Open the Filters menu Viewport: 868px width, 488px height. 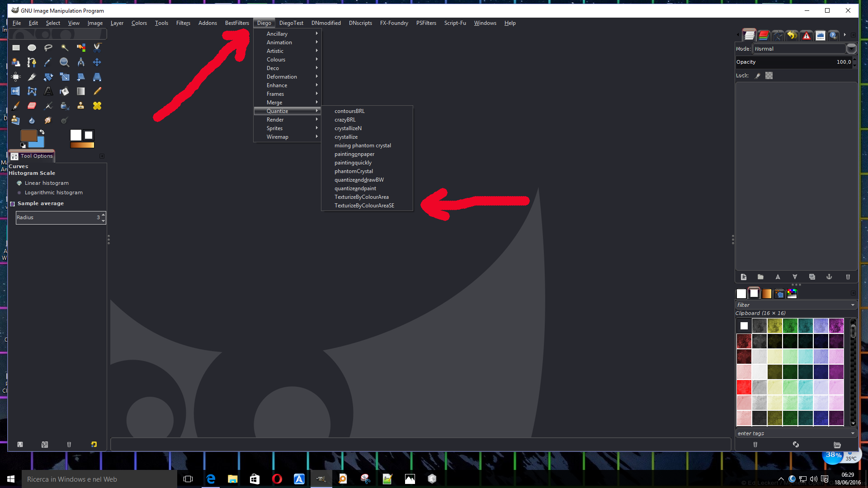(x=183, y=23)
